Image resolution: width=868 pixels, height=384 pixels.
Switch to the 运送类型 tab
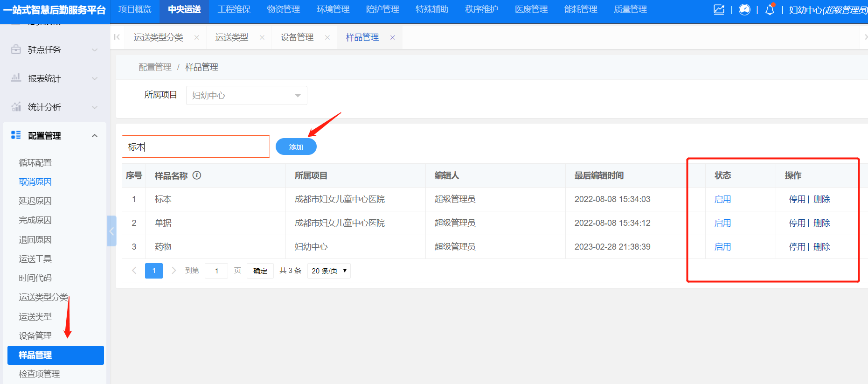[x=231, y=37]
